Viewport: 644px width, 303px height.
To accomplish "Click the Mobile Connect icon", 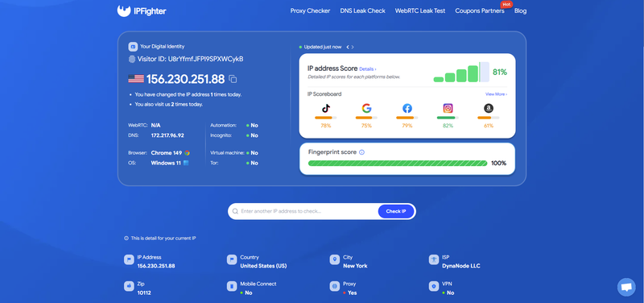I will pos(232,286).
